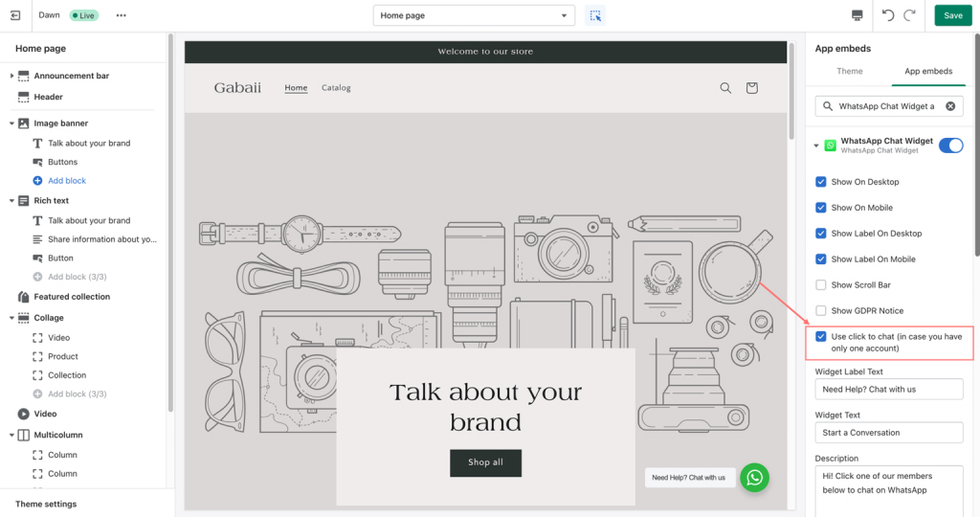Click the undo arrow icon

pos(888,15)
